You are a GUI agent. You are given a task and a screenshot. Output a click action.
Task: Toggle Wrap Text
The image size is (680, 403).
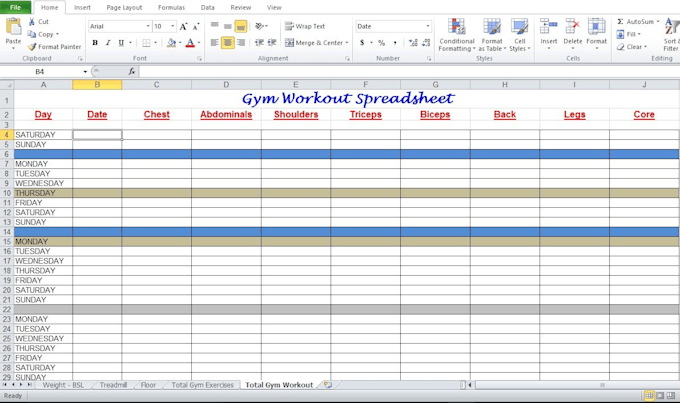tap(305, 26)
